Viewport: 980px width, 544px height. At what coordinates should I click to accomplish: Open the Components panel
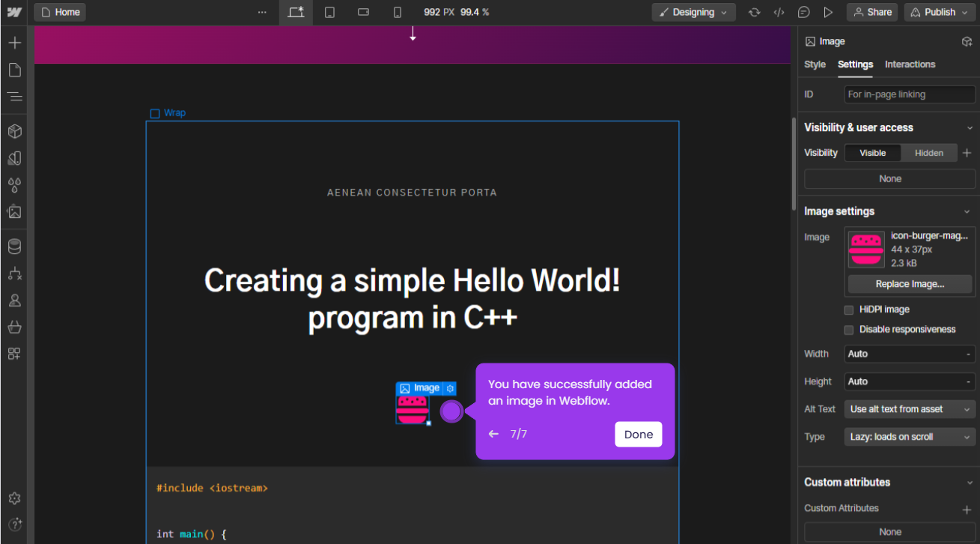point(13,131)
